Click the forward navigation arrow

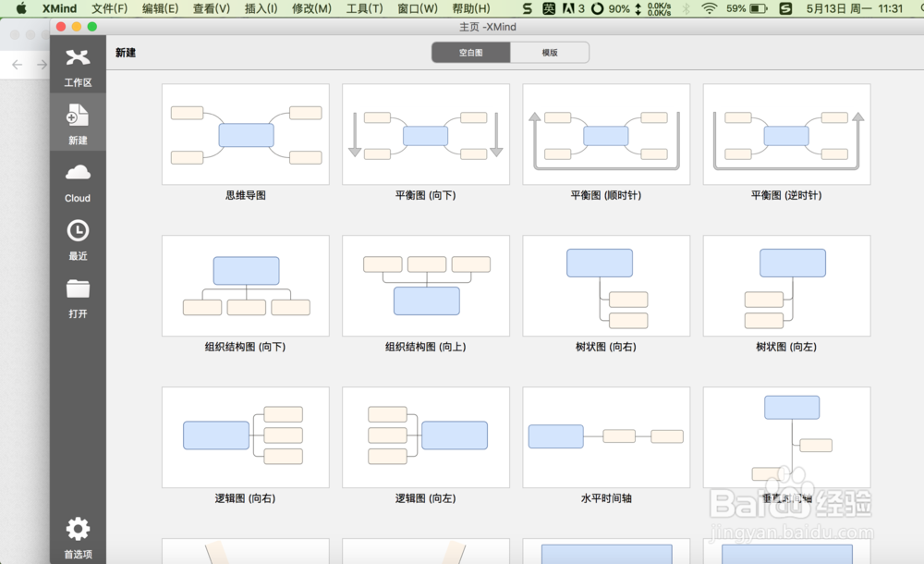click(x=42, y=65)
